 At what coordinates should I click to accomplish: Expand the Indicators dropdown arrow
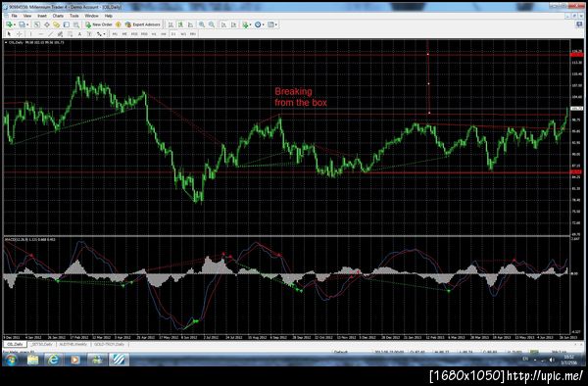coord(250,24)
